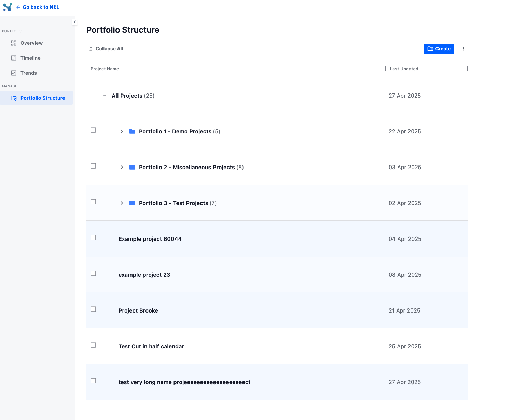Image resolution: width=514 pixels, height=420 pixels.
Task: Go to the Timeline page
Action: point(30,58)
